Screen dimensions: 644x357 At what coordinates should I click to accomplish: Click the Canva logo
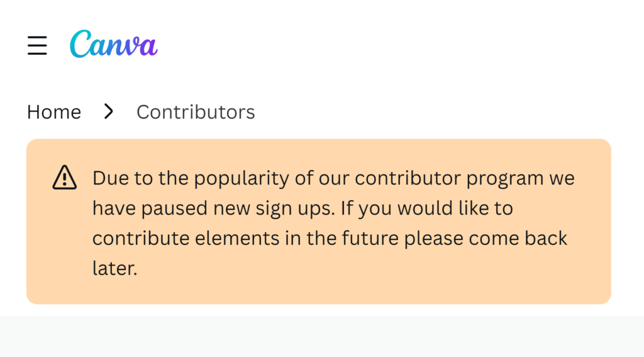coord(114,44)
